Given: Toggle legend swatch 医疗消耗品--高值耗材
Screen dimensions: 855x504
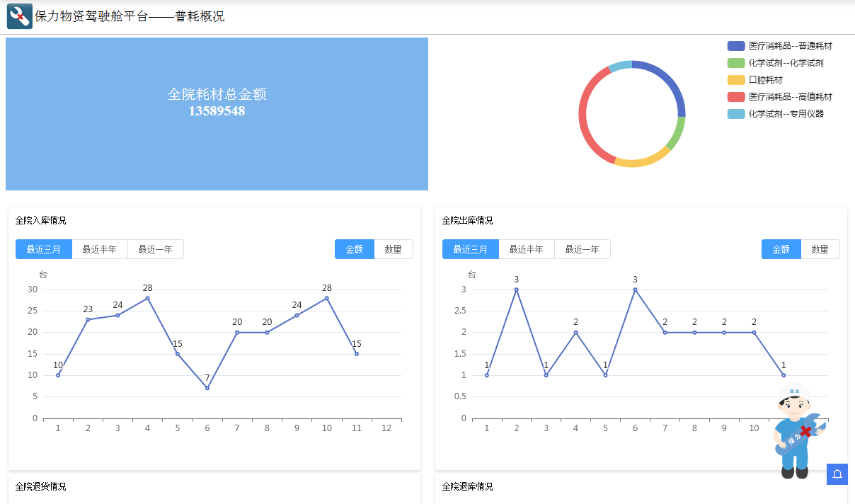Looking at the screenshot, I should pyautogui.click(x=736, y=97).
